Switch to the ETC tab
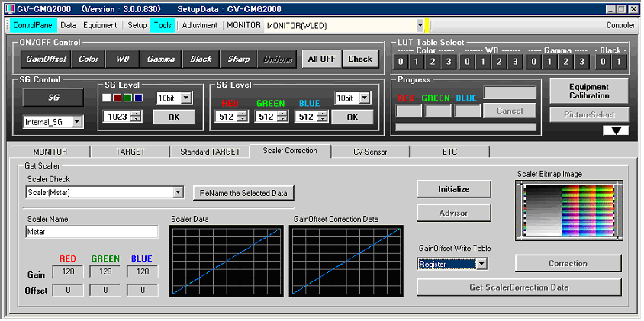 coord(449,152)
